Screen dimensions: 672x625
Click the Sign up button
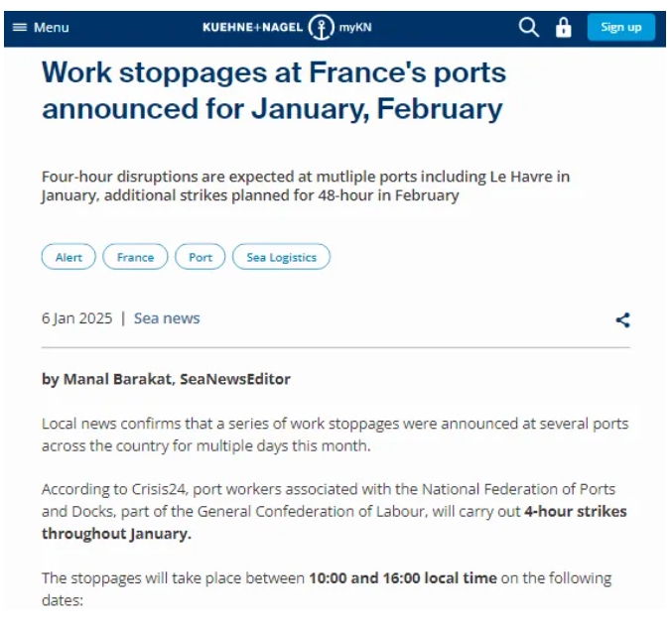pyautogui.click(x=621, y=27)
